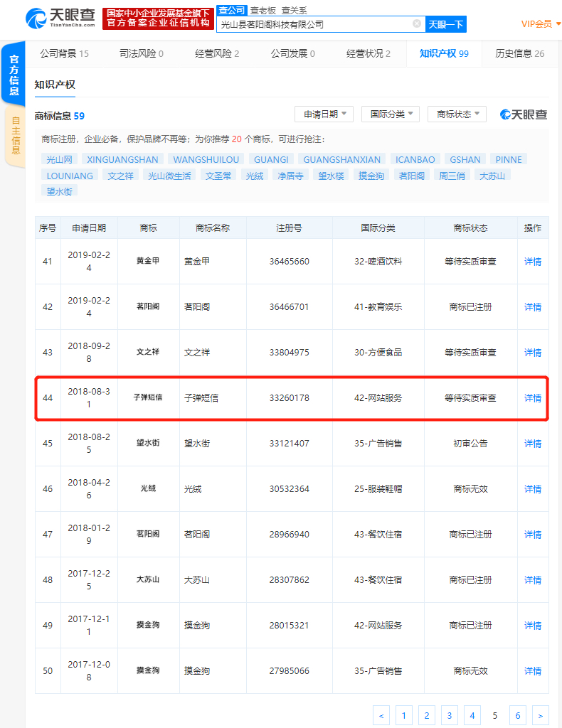Click the 子弹短信 trademark thumbnail image
Viewport: 562px width, 728px height.
tap(149, 397)
